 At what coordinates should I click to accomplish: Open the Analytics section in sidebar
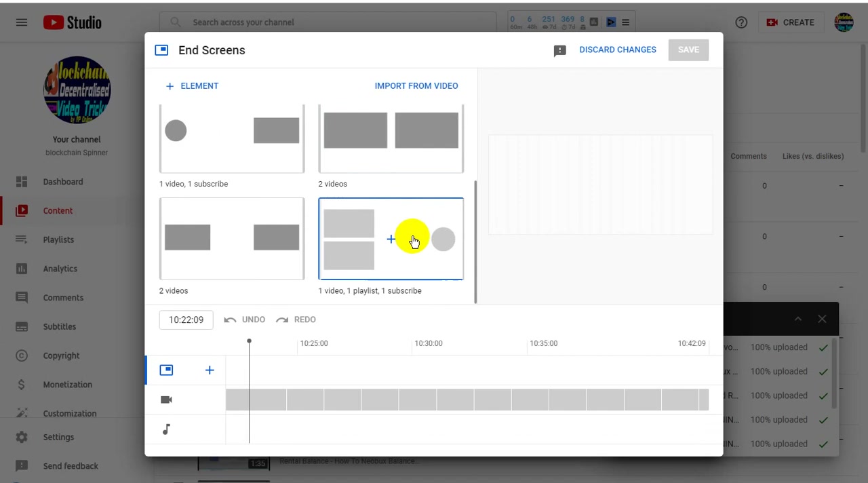[x=60, y=269]
